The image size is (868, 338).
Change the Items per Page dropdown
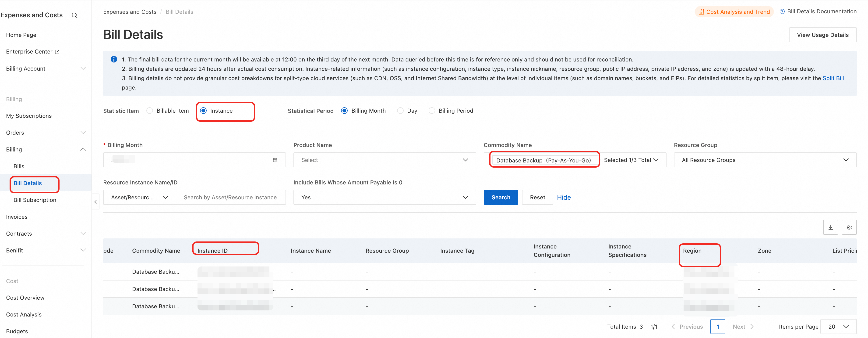click(x=838, y=327)
